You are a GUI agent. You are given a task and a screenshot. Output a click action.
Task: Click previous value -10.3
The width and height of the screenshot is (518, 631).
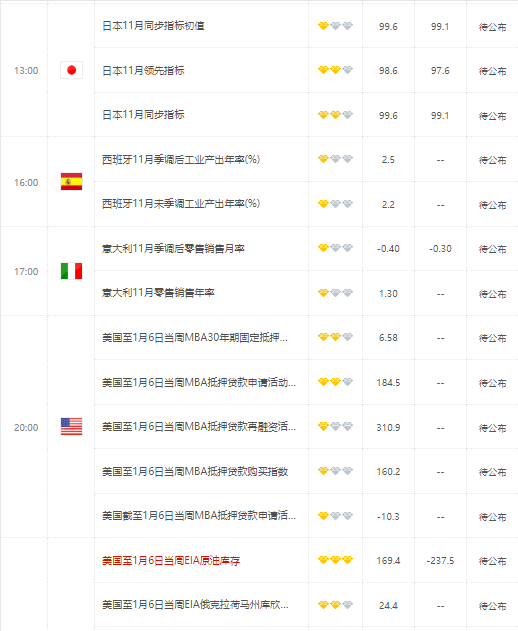(x=388, y=516)
